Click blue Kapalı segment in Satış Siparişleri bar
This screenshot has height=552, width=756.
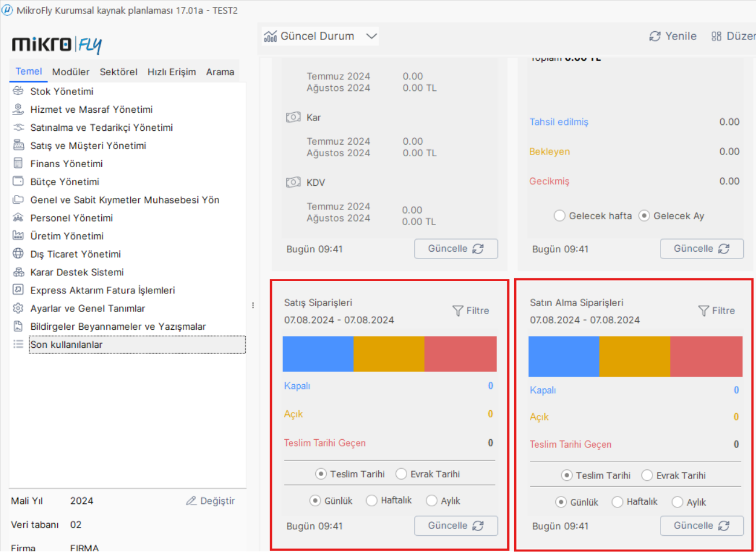pos(318,354)
